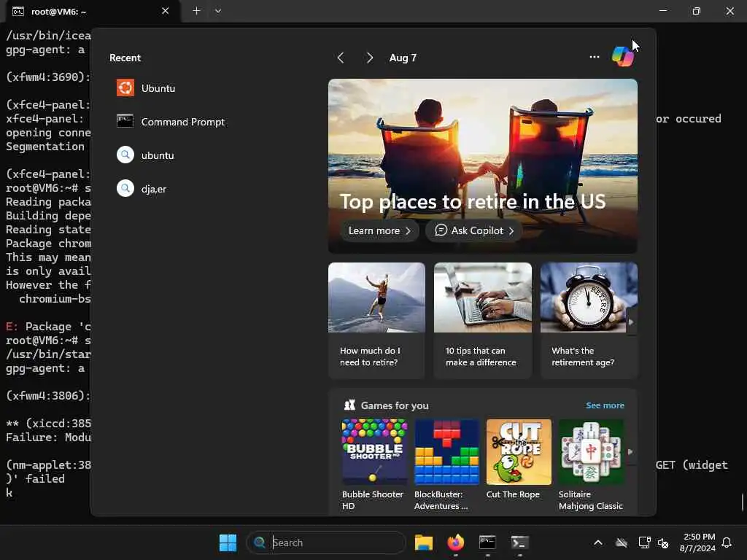Open Command Prompt taskbar icon
Viewport: 747px width, 560px height.
[487, 542]
